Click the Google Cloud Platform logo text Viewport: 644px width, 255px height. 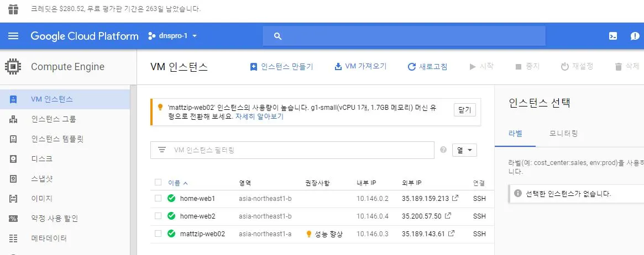tap(85, 36)
